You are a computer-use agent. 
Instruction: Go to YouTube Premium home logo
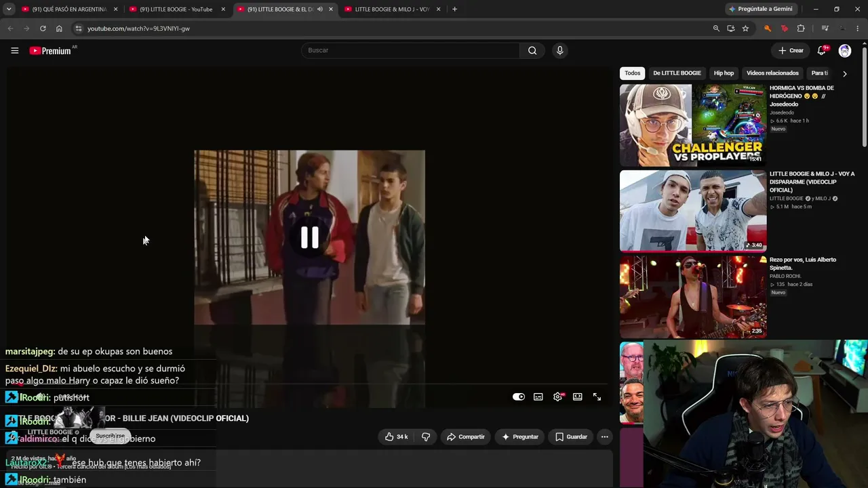click(x=50, y=51)
